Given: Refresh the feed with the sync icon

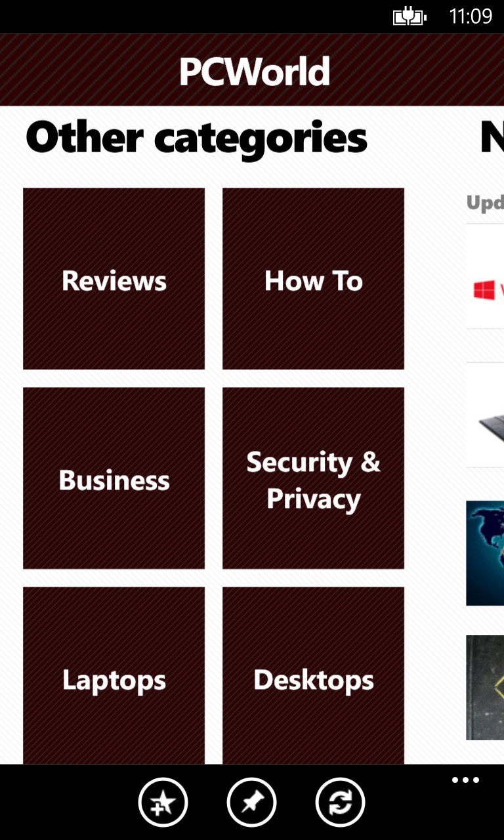Looking at the screenshot, I should 340,802.
